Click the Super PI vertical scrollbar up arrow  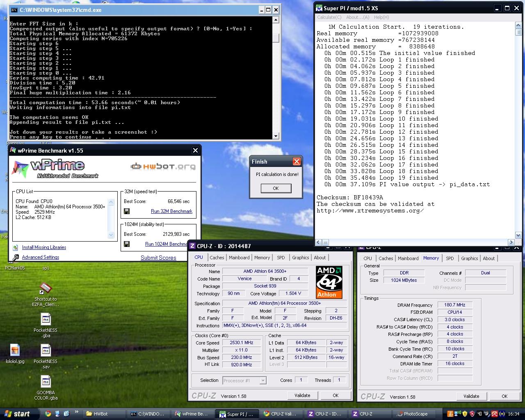[x=518, y=25]
